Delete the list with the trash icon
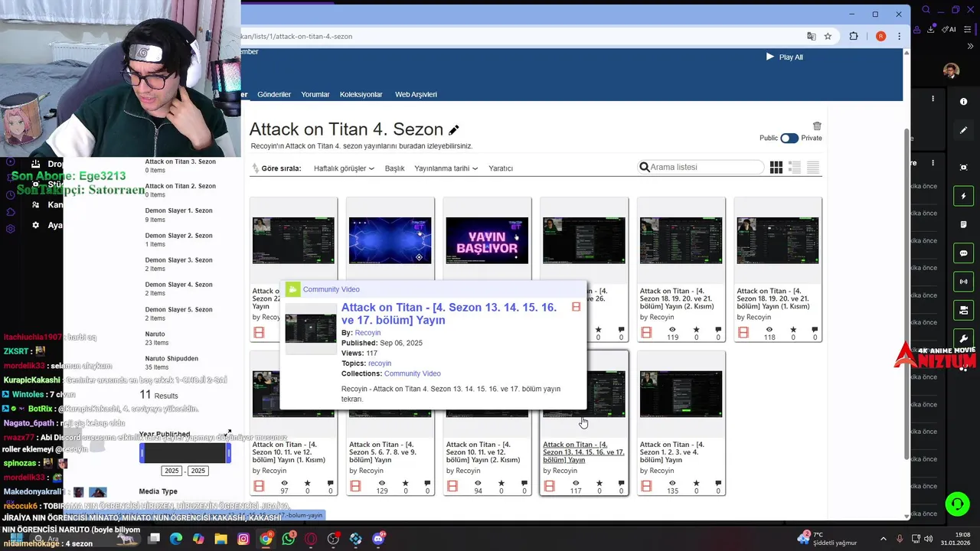980x551 pixels. click(817, 126)
